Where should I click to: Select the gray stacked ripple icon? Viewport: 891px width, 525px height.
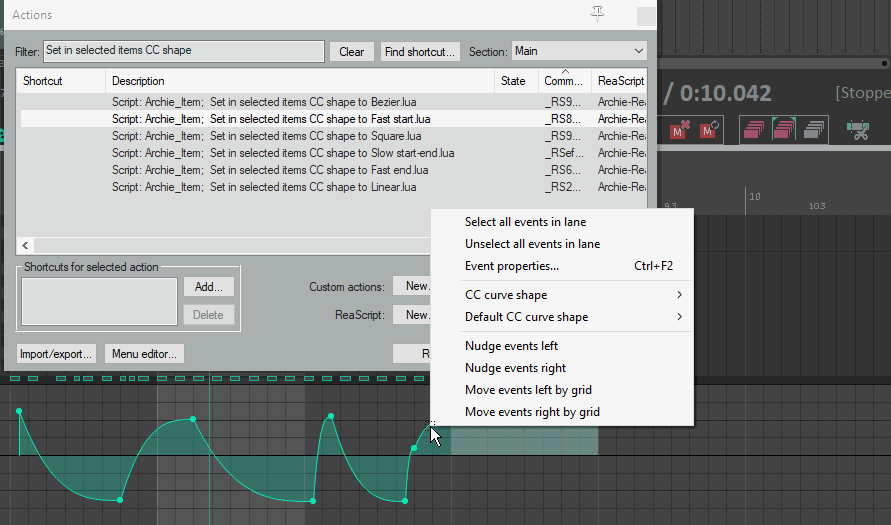coord(814,130)
